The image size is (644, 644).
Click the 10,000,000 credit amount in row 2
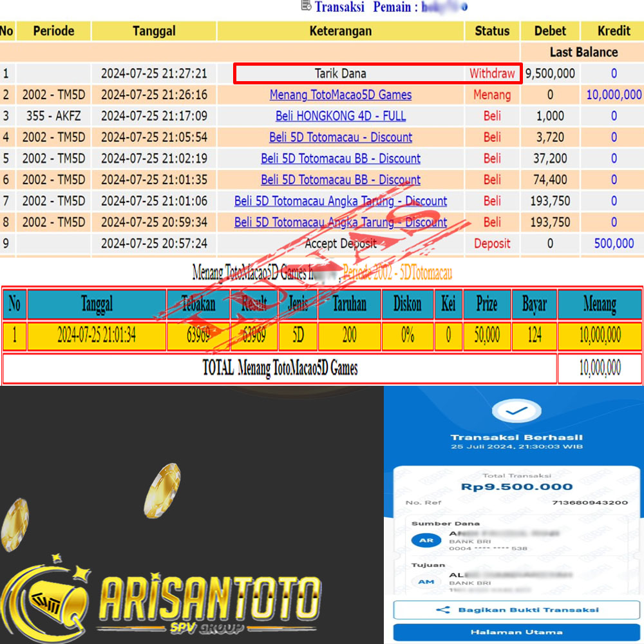(614, 95)
